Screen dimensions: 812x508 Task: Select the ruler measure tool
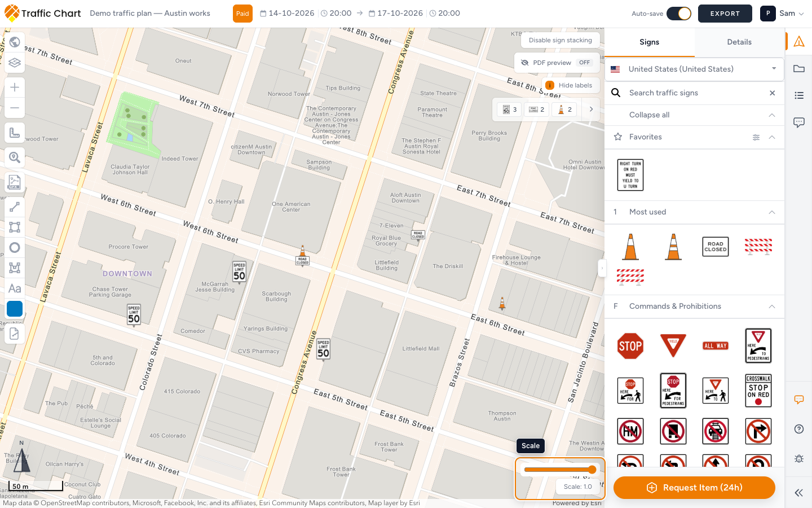15,133
